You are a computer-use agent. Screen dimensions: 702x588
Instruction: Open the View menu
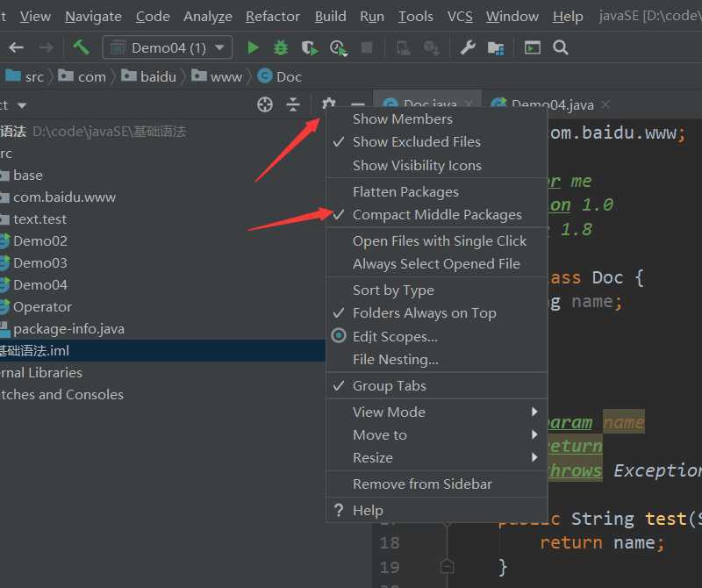pos(35,17)
